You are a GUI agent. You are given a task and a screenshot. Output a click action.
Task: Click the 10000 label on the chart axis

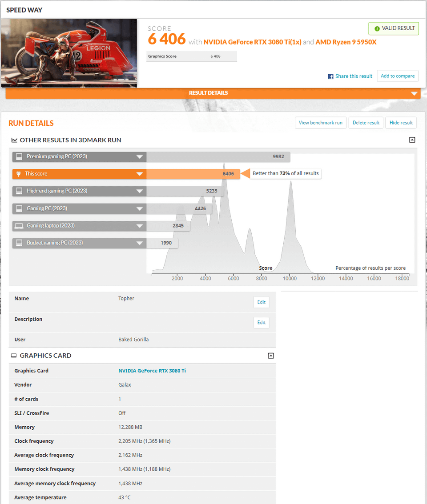290,278
